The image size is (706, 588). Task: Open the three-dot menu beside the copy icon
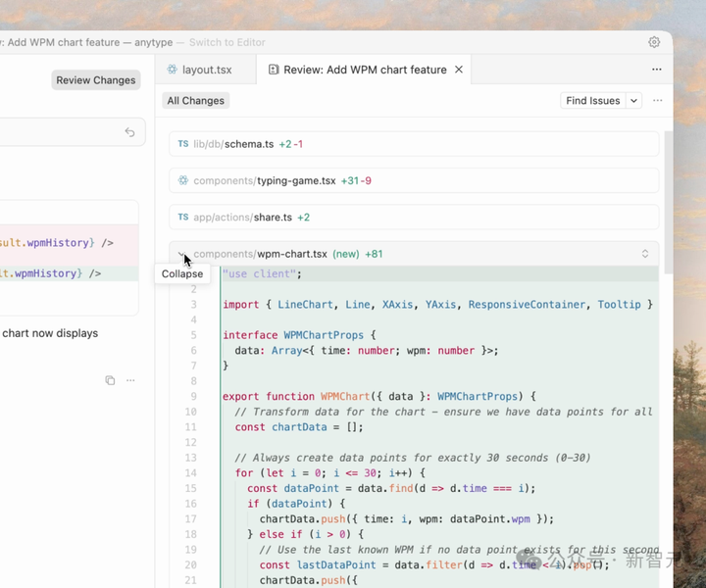pyautogui.click(x=130, y=380)
